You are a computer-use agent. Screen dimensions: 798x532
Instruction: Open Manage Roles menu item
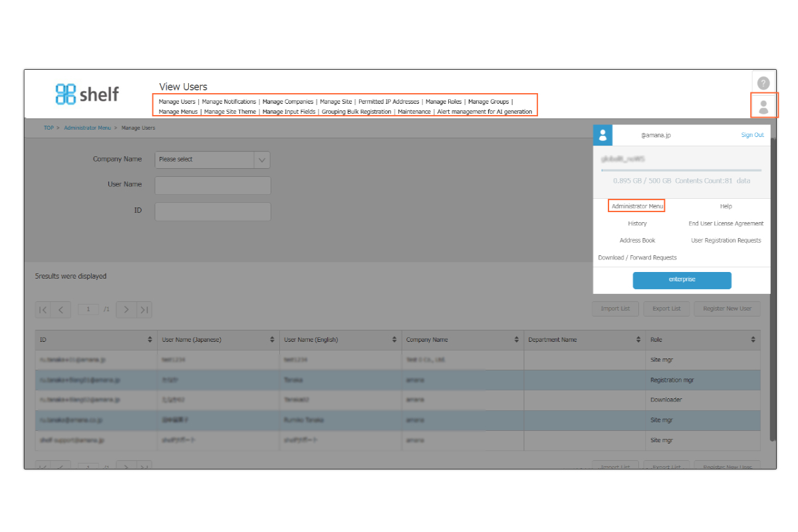pos(444,102)
